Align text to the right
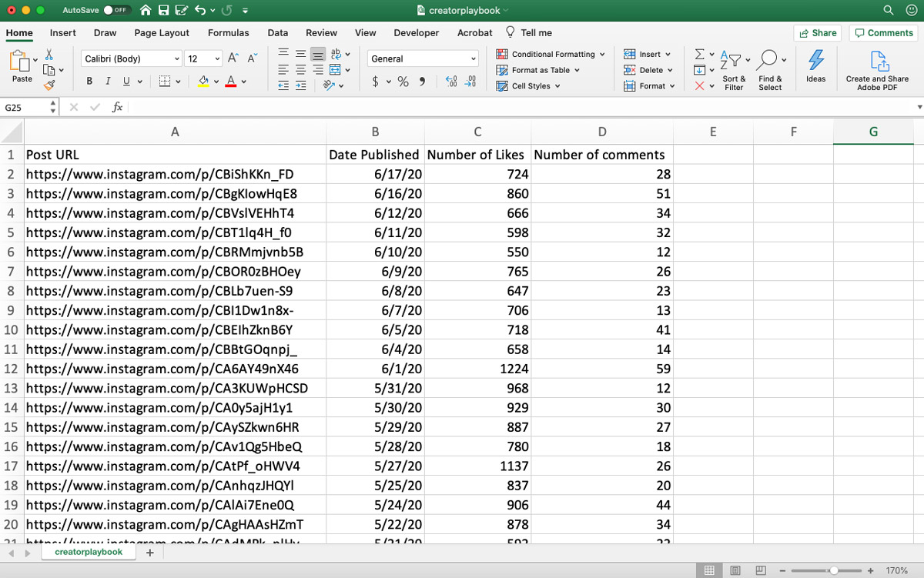The image size is (924, 578). pyautogui.click(x=318, y=70)
